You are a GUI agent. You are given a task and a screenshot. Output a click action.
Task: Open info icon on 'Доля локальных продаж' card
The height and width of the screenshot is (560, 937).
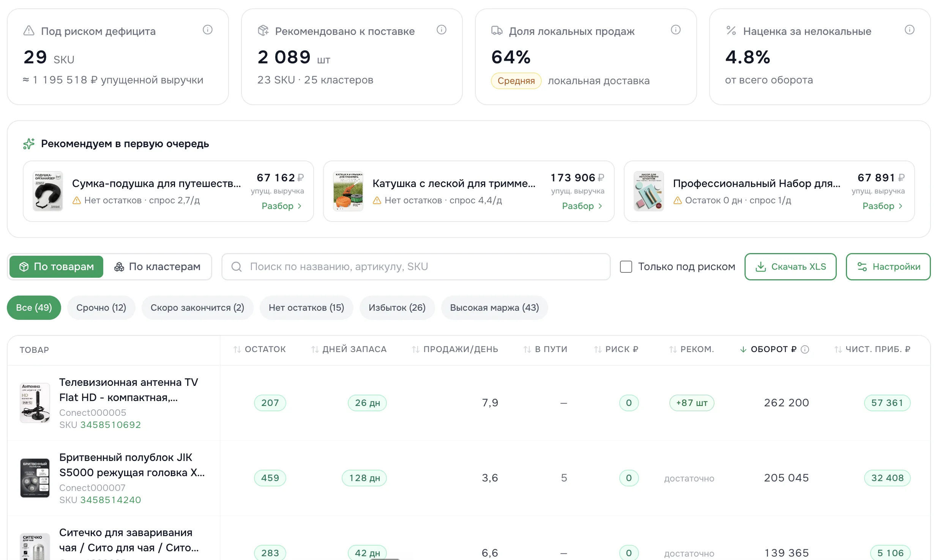point(676,30)
